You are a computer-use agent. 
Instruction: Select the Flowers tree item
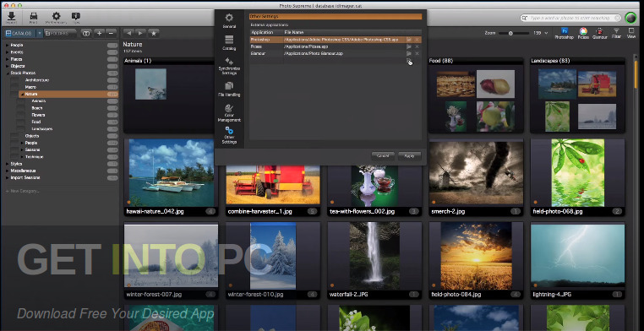38,115
